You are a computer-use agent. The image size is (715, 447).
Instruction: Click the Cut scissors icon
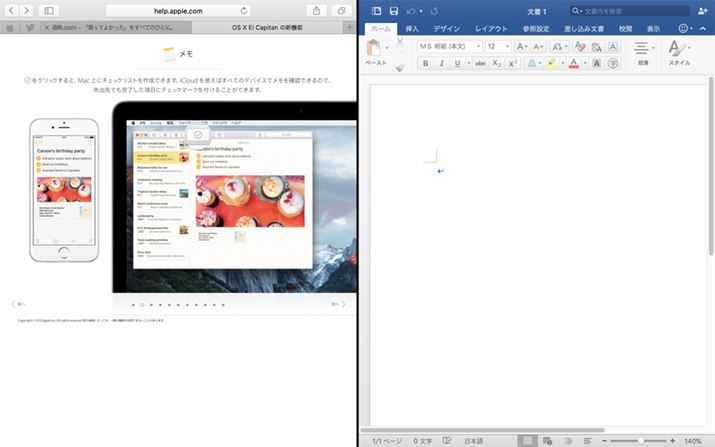coord(400,42)
